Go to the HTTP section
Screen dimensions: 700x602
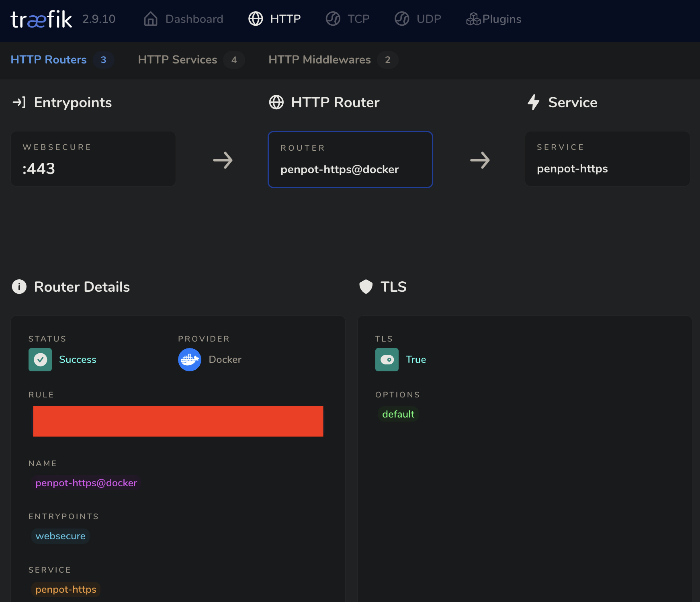click(275, 19)
